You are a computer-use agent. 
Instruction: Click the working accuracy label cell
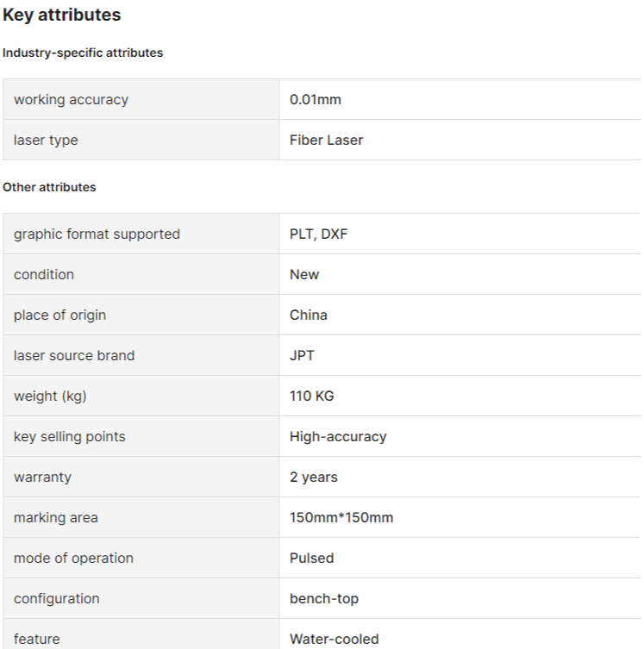141,99
